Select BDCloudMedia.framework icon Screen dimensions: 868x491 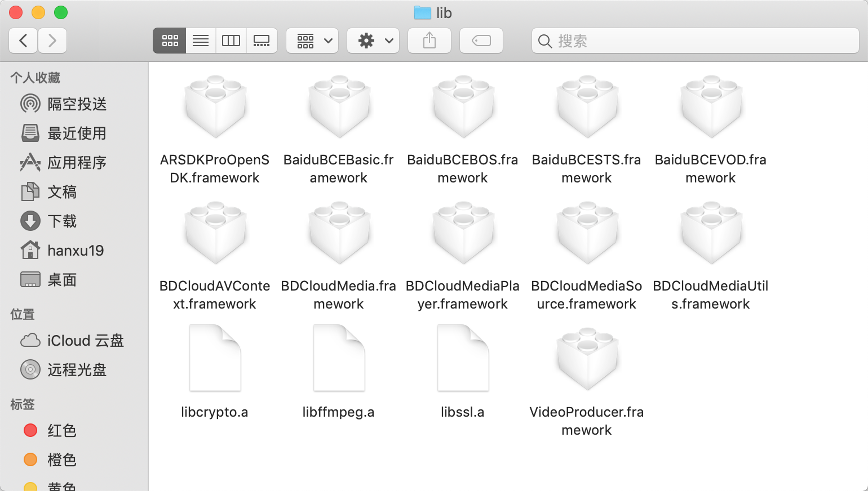tap(339, 233)
